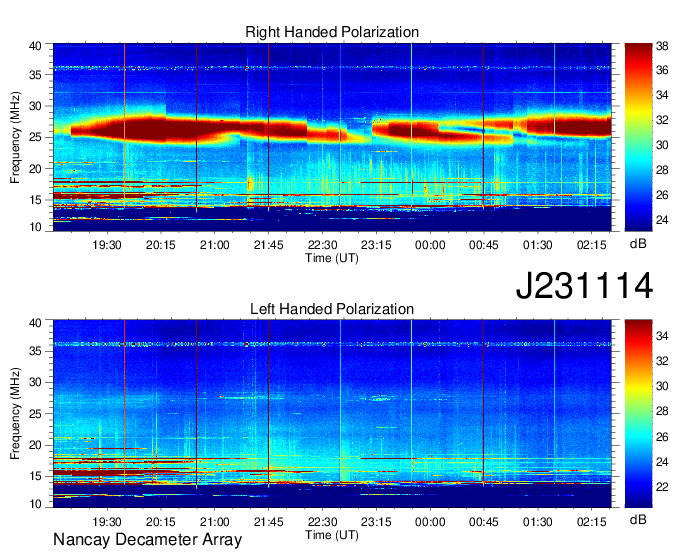
Task: Click "19:30" time tick on lower plot
Action: [107, 522]
